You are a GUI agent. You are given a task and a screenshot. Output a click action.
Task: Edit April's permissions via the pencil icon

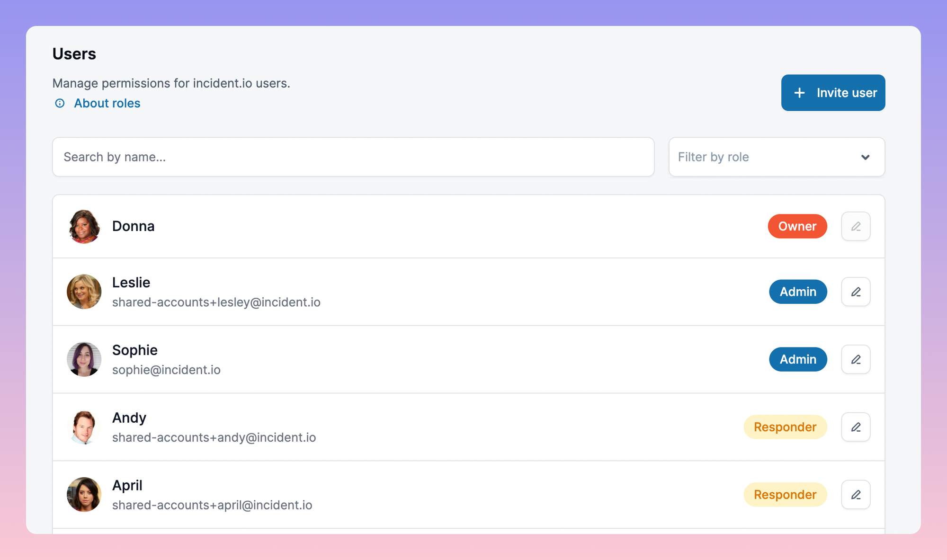point(856,495)
